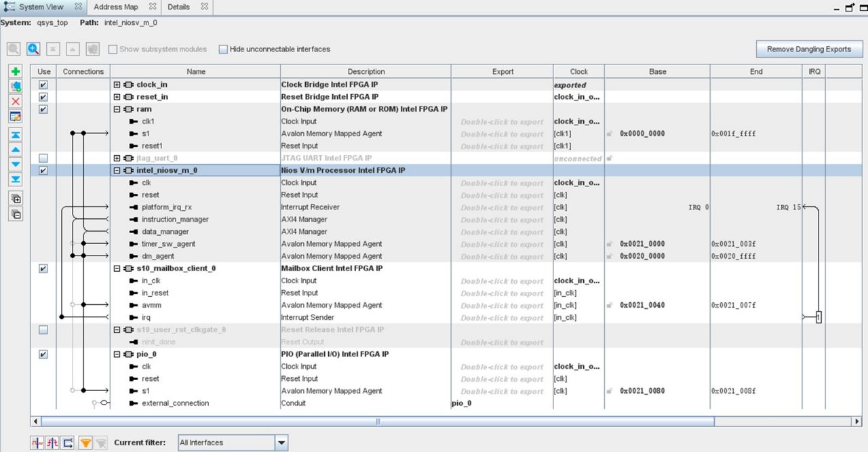The image size is (868, 452).
Task: Click the move up arrow icon
Action: 16,149
